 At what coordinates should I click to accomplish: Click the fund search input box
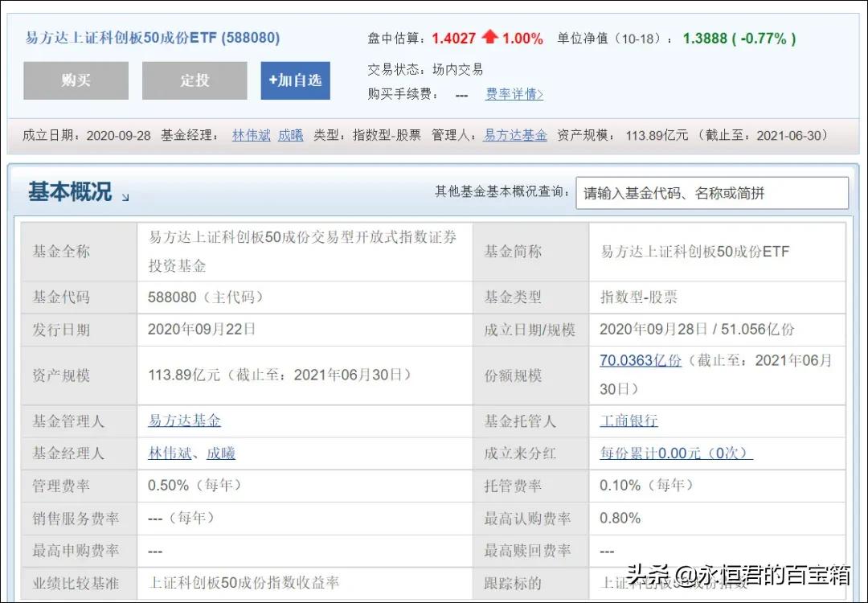click(711, 192)
